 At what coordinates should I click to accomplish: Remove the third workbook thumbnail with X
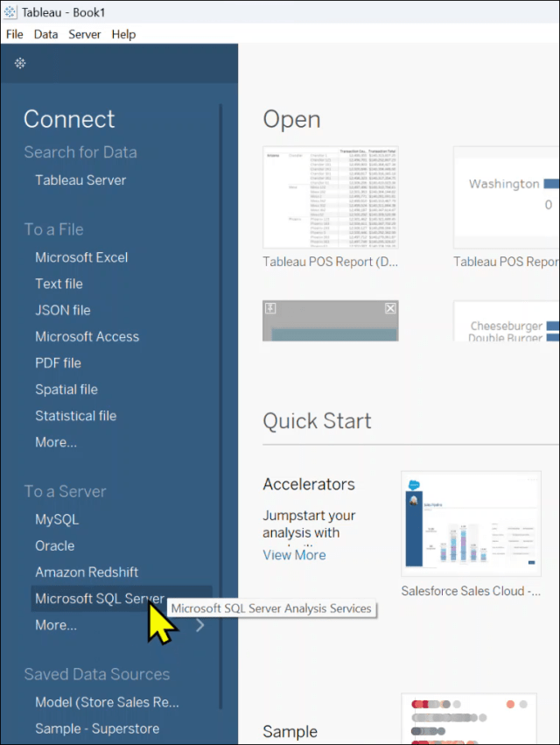(x=390, y=308)
